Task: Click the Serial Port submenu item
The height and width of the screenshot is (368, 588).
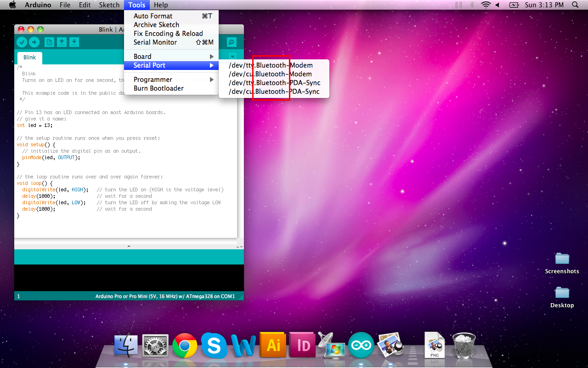Action: tap(171, 65)
